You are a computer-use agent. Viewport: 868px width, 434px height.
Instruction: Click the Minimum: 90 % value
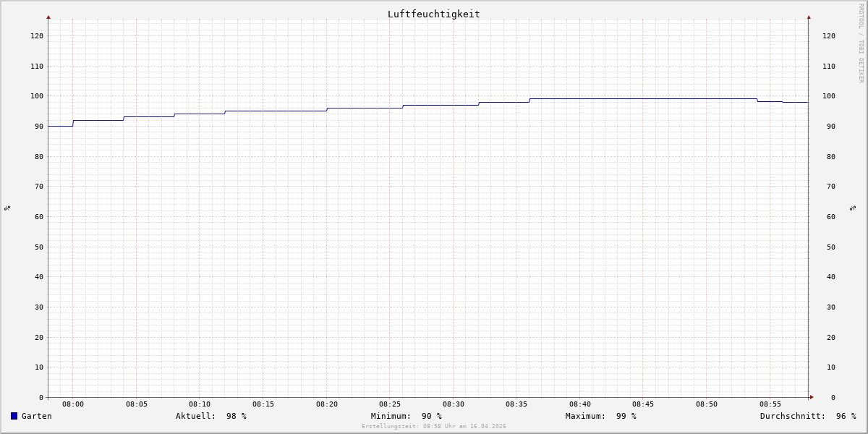tap(407, 416)
